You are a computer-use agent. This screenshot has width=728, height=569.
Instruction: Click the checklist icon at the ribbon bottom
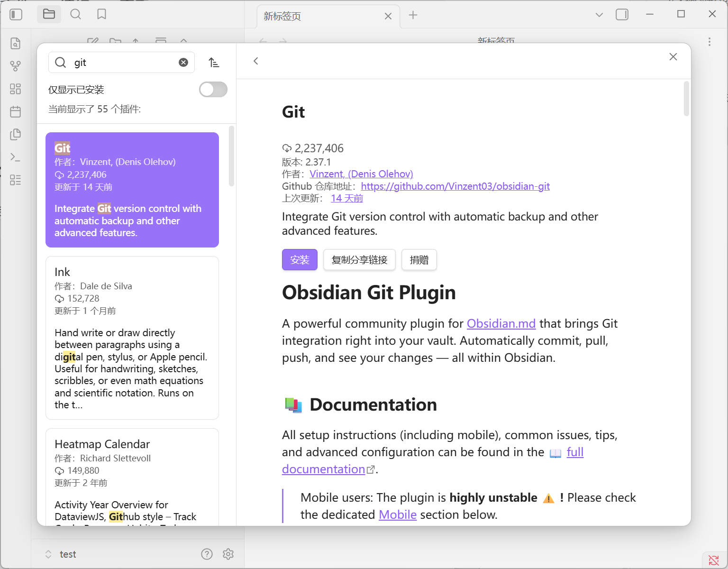click(16, 180)
